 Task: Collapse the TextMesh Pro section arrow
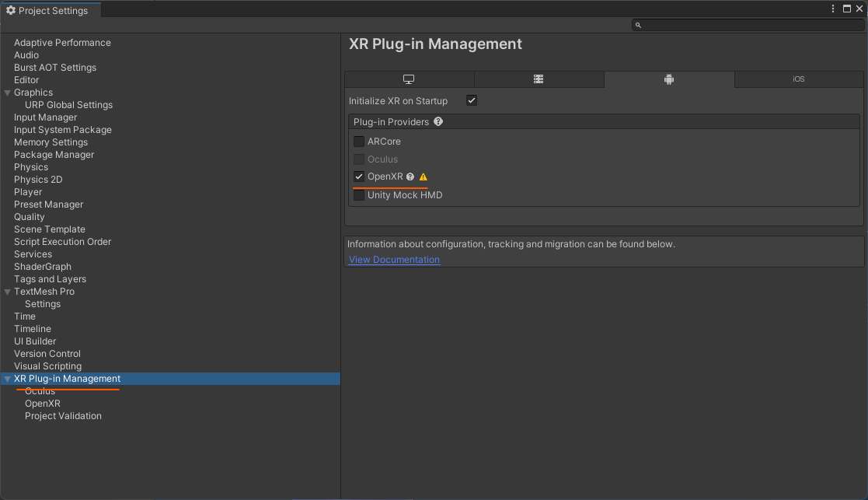pos(7,292)
